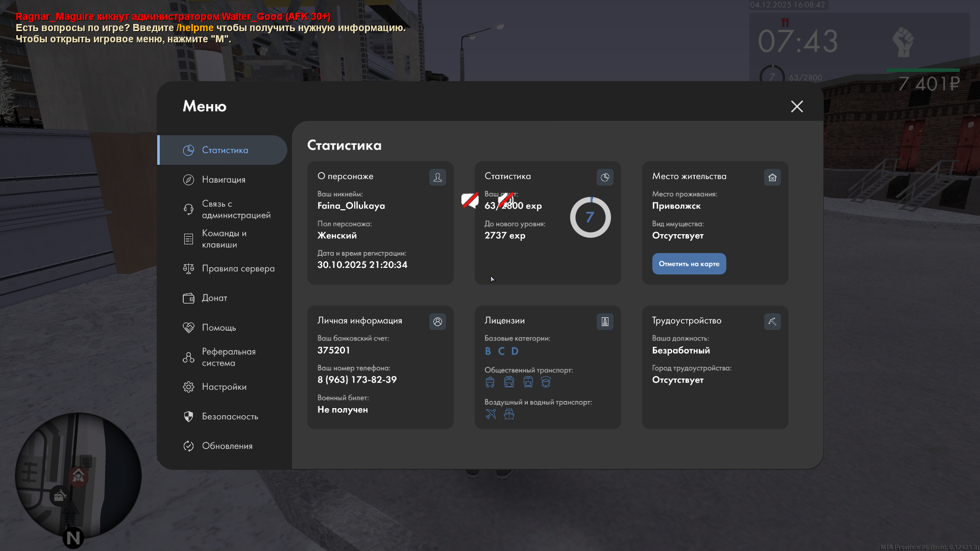Select the Донат menu item

pos(214,298)
